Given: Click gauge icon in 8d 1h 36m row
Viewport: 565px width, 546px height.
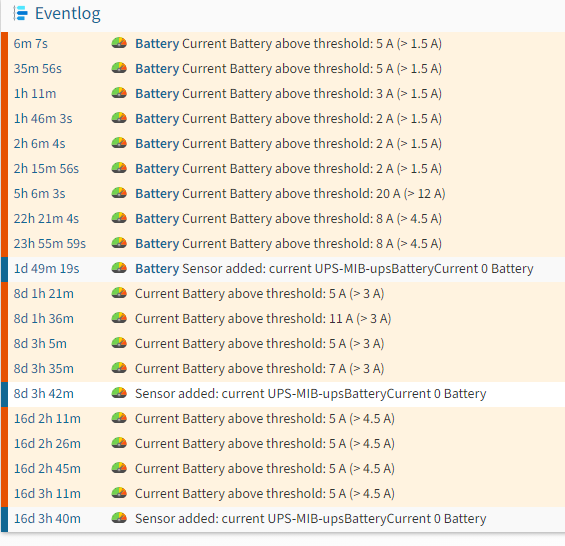Looking at the screenshot, I should pos(119,318).
